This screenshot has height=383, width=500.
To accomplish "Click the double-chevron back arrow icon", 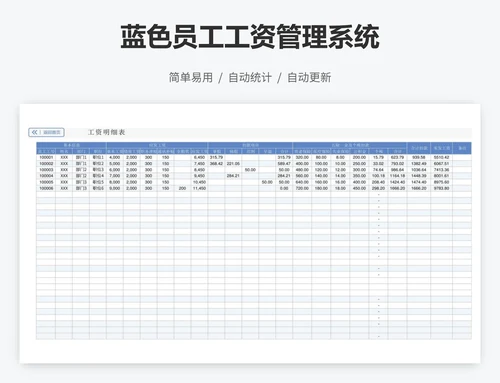I will [34, 132].
